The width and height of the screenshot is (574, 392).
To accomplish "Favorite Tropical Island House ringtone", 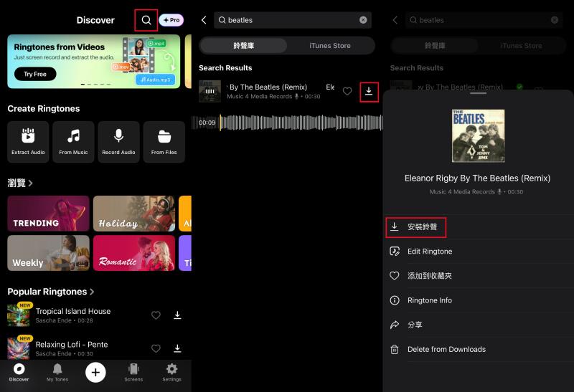I will [156, 315].
